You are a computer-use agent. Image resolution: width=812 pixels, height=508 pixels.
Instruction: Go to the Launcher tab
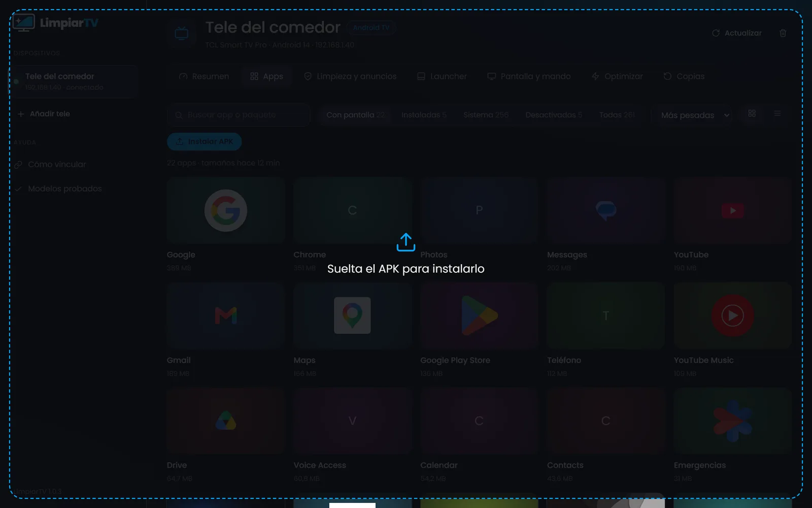pyautogui.click(x=442, y=76)
